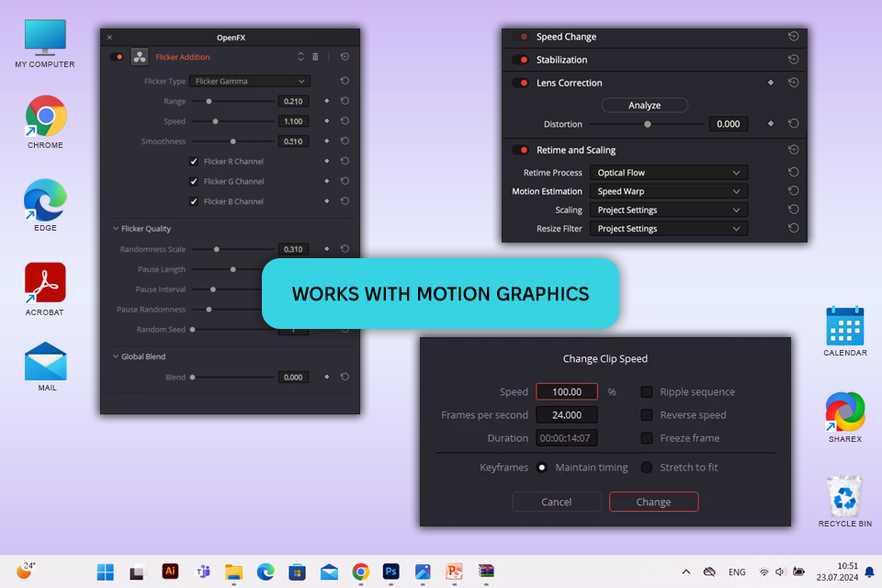Screen dimensions: 882x588
Task: Reset the Stabilization section
Action: click(x=794, y=60)
